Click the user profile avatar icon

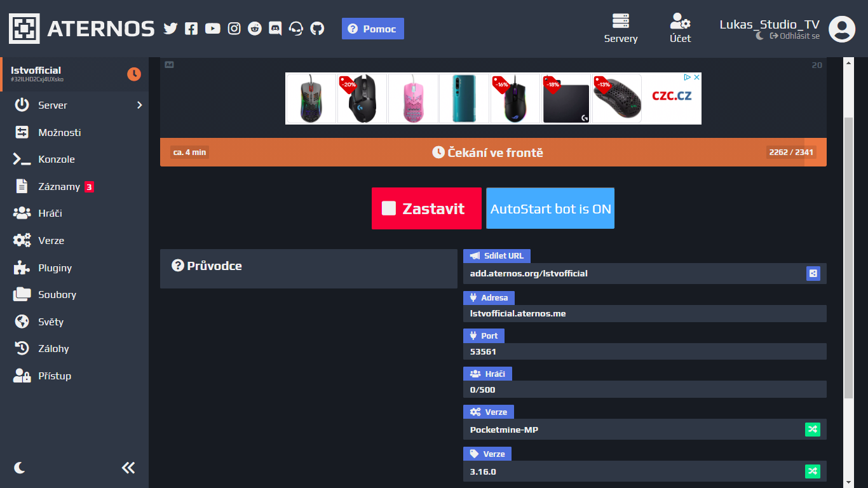(842, 29)
